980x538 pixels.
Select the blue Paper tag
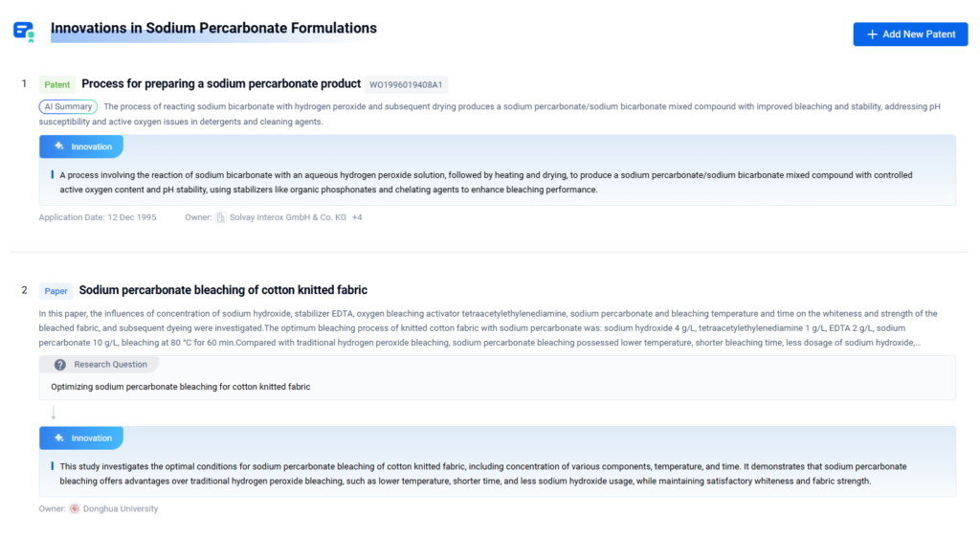click(56, 291)
